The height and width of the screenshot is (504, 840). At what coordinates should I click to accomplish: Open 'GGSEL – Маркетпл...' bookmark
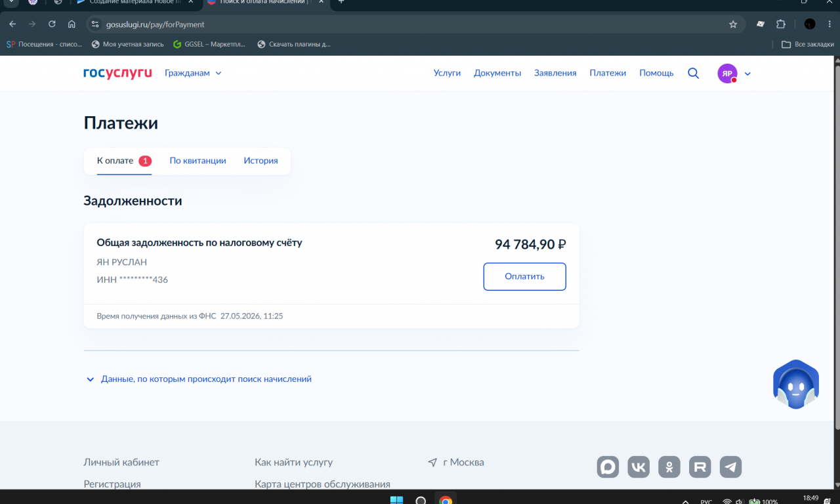[209, 45]
